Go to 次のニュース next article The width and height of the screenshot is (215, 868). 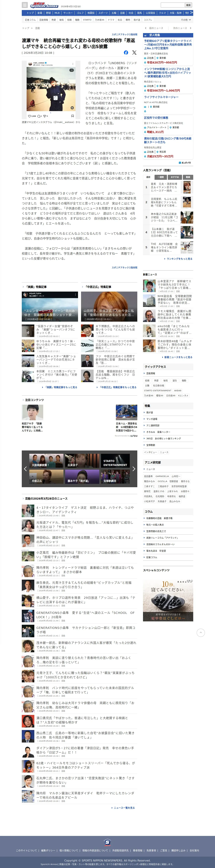(182, 28)
